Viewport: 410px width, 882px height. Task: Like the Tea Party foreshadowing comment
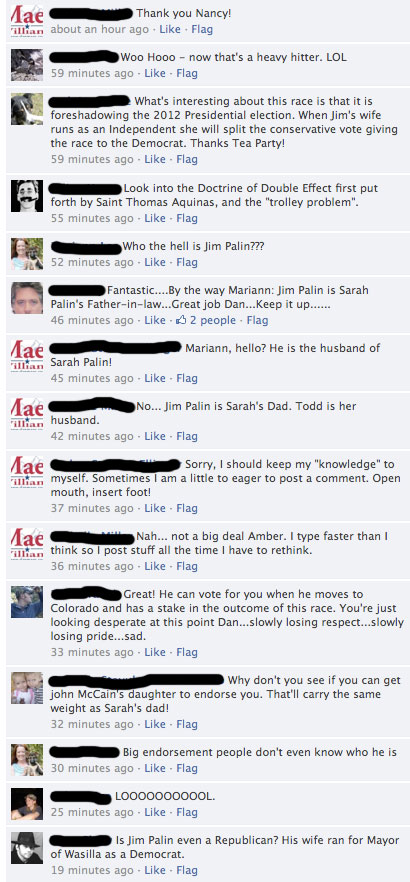[155, 159]
